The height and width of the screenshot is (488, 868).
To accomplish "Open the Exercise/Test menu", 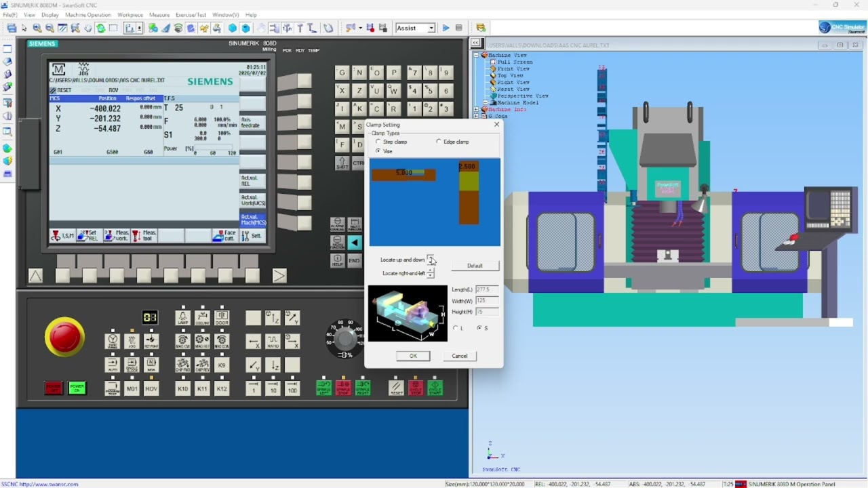I will 191,14.
